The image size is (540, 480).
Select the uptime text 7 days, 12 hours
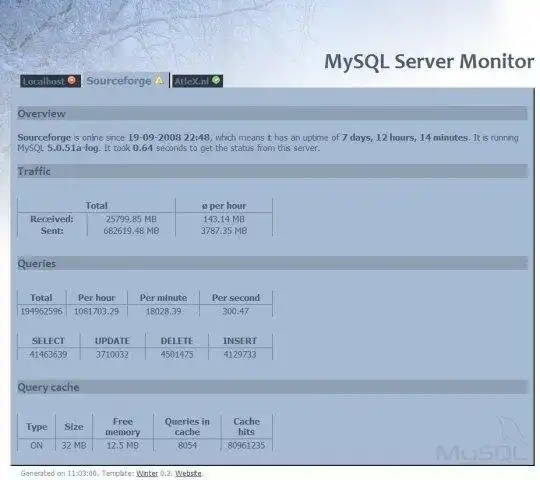coord(378,137)
